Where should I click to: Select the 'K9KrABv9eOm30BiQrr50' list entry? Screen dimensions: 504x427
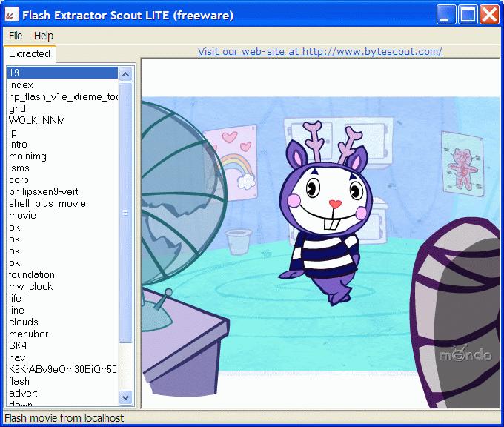click(62, 369)
